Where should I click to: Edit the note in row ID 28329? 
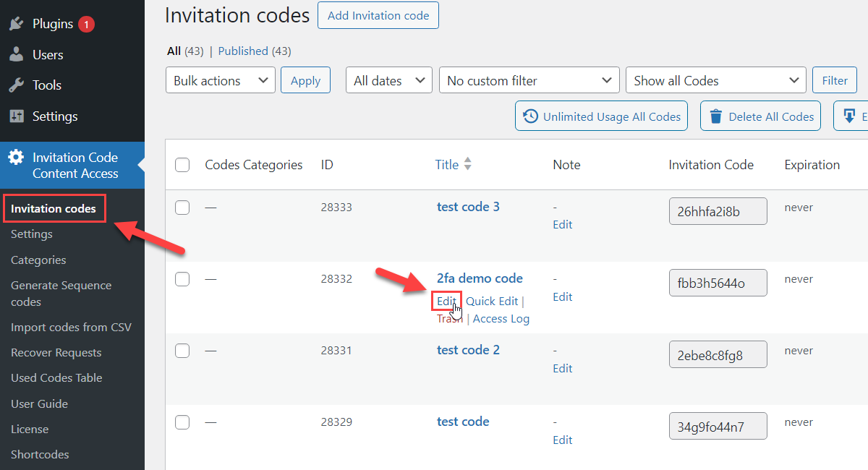(x=562, y=440)
